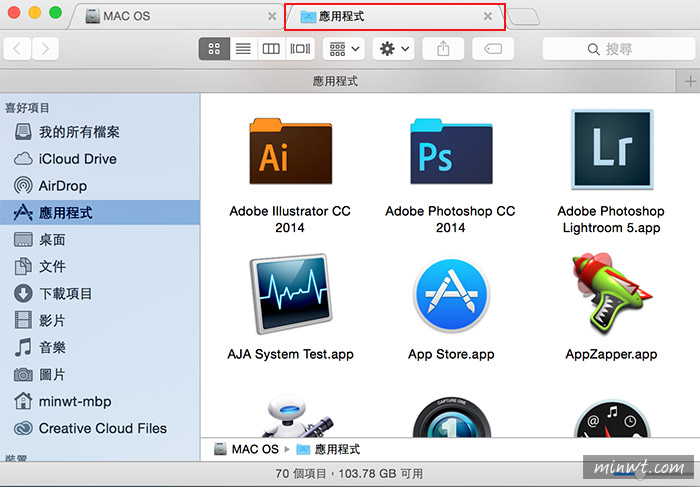This screenshot has height=487, width=700.
Task: Click the 喜好項目 sidebar heading
Action: 27,108
